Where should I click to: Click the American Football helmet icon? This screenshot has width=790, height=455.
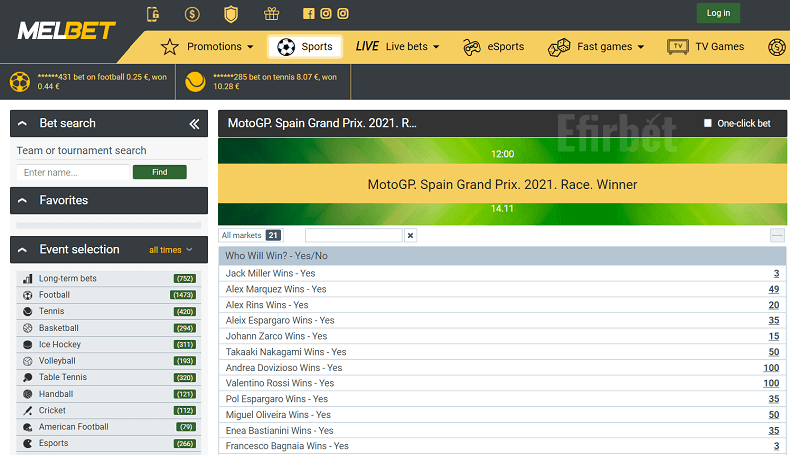coord(28,427)
